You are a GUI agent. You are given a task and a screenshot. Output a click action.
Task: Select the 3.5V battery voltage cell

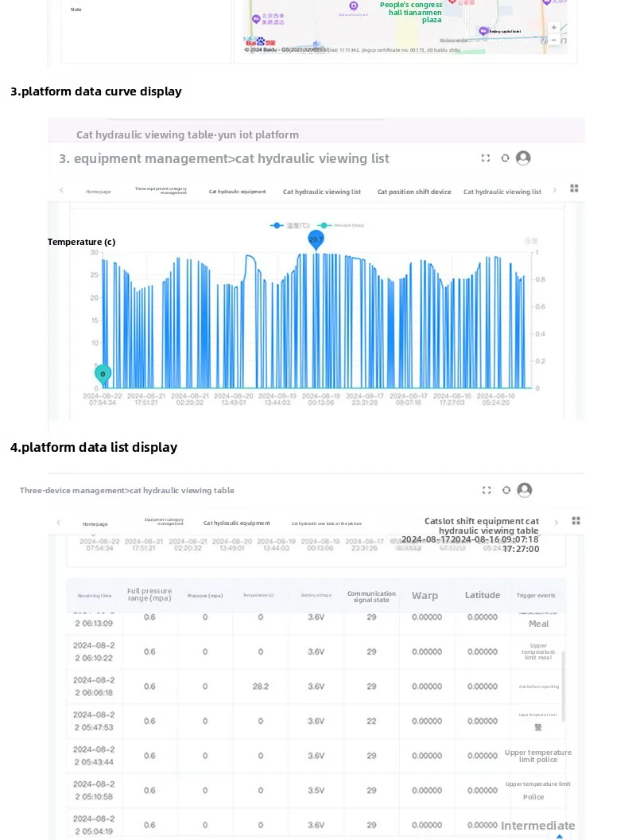point(316,791)
